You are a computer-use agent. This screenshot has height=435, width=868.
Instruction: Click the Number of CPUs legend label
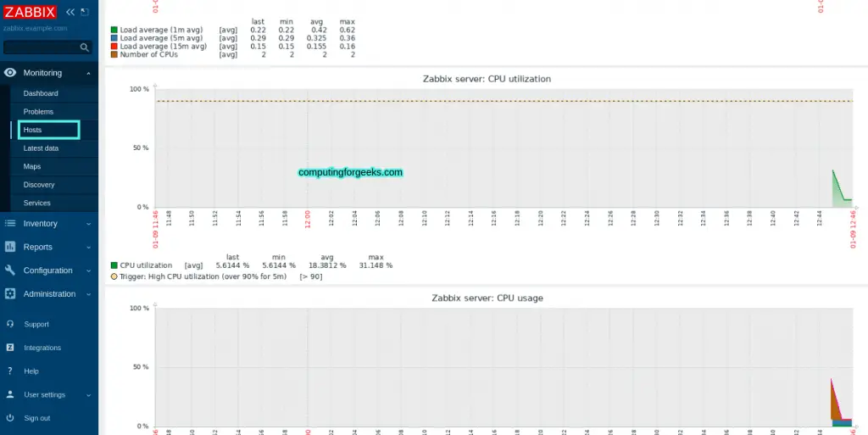pyautogui.click(x=149, y=55)
